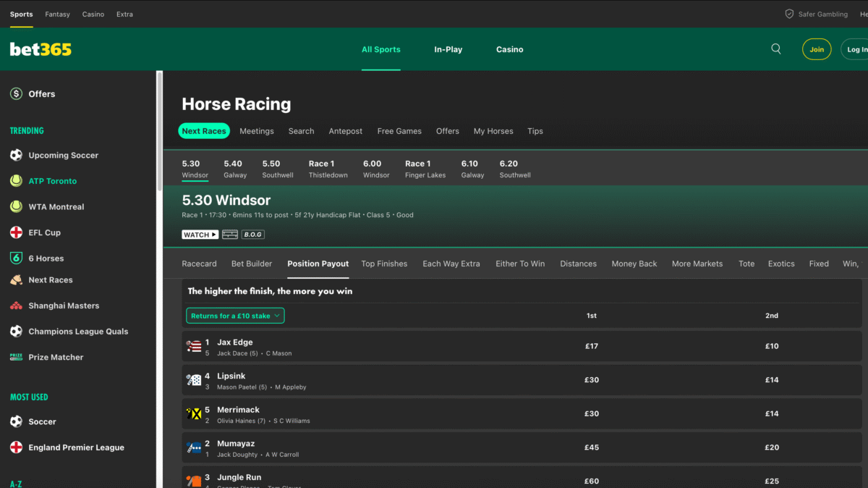Open Free Games tab
Viewport: 868px width, 488px height.
pos(399,131)
